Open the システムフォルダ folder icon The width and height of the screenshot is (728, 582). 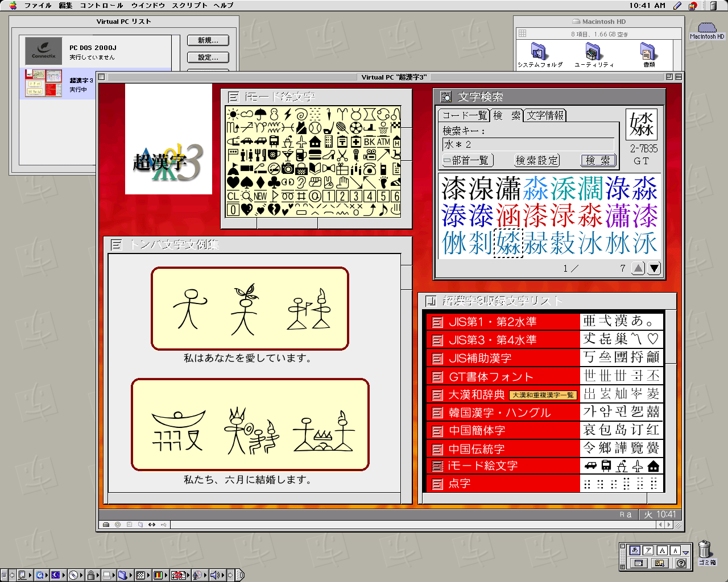click(x=539, y=53)
